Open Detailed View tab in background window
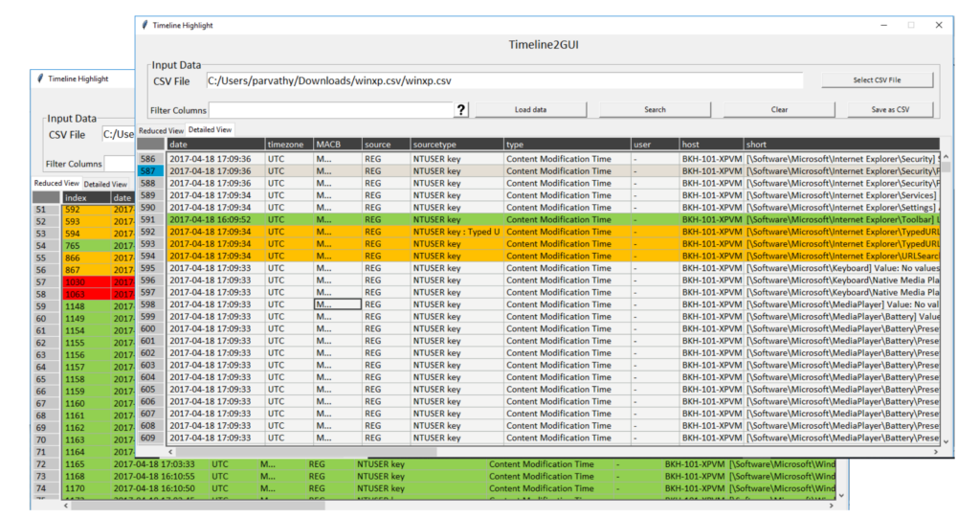The image size is (980, 517). pos(105,185)
